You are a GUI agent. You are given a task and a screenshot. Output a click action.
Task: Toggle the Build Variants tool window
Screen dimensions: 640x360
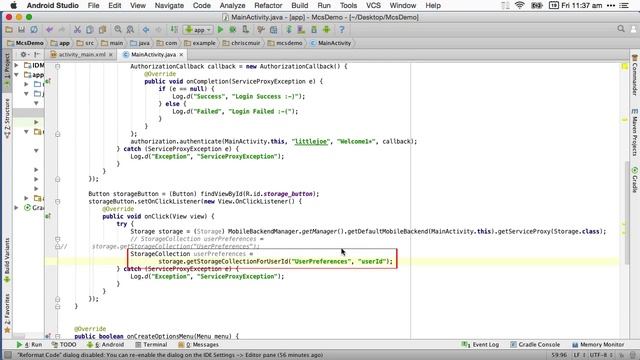tap(7, 260)
